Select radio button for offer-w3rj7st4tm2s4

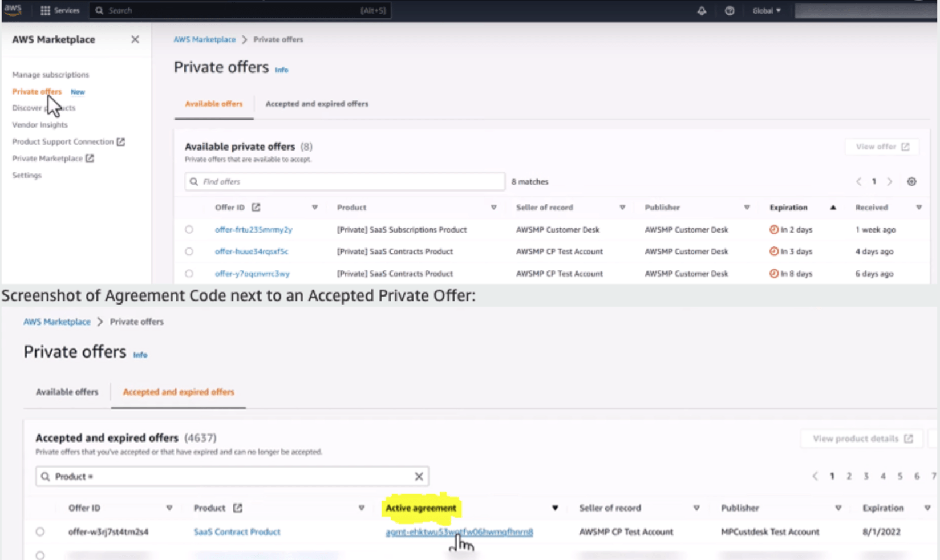[40, 531]
